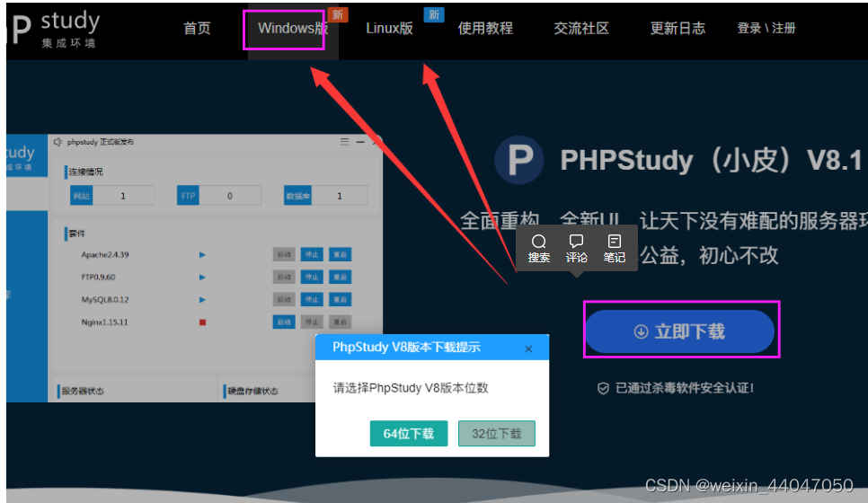Click the 已通过杀毒软件安全认证 text
The width and height of the screenshot is (868, 503).
pos(685,388)
